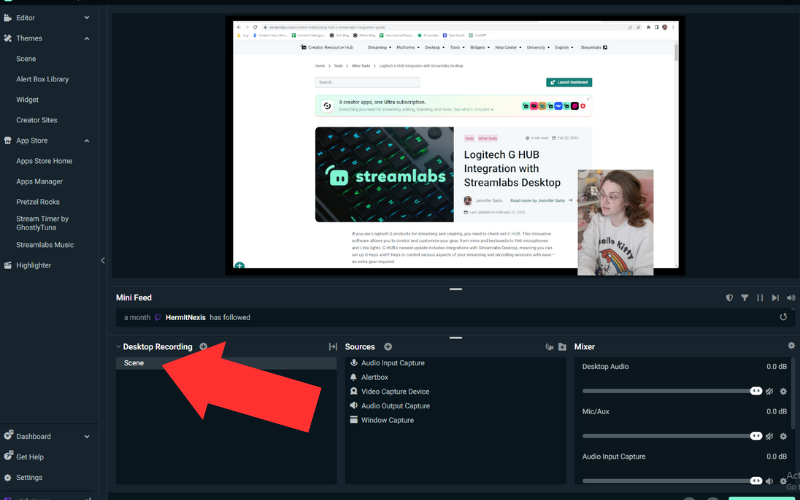Add a new source with plus icon
The image size is (800, 500).
[388, 346]
